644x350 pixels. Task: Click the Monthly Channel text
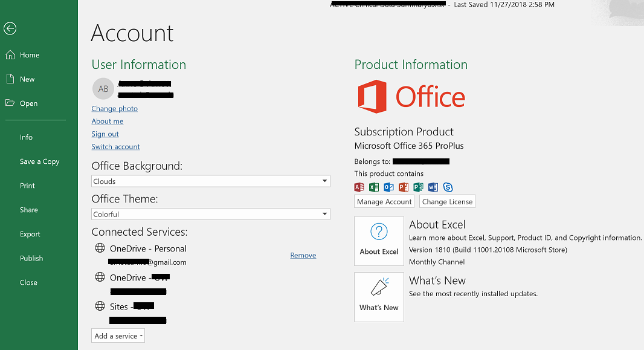click(437, 262)
